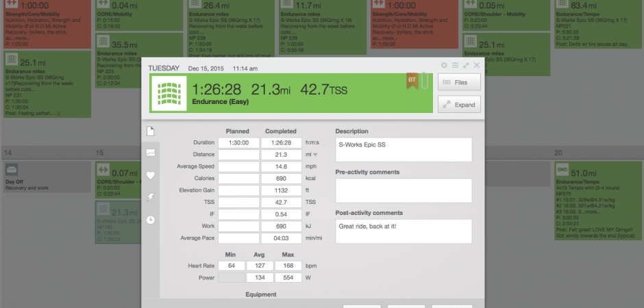This screenshot has width=644, height=308.
Task: Click the orange BT bookmark badge
Action: (411, 81)
